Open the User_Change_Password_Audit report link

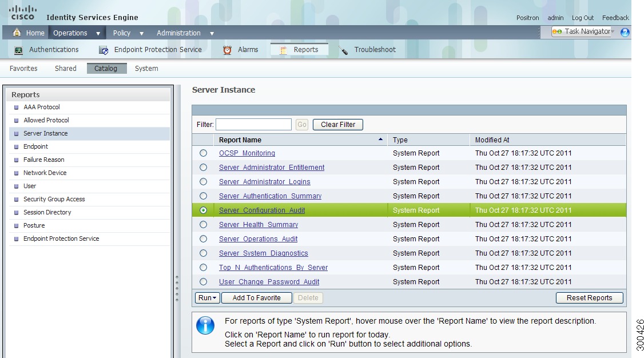(269, 281)
